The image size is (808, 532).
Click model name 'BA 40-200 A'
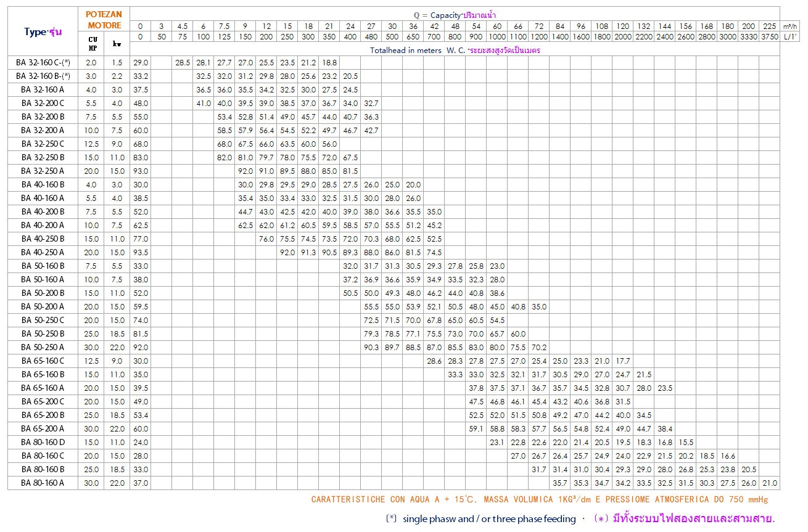coord(43,225)
